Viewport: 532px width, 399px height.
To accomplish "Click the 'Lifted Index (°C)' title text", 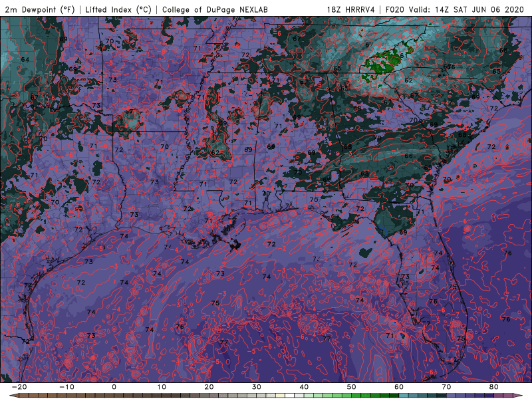I will [118, 9].
